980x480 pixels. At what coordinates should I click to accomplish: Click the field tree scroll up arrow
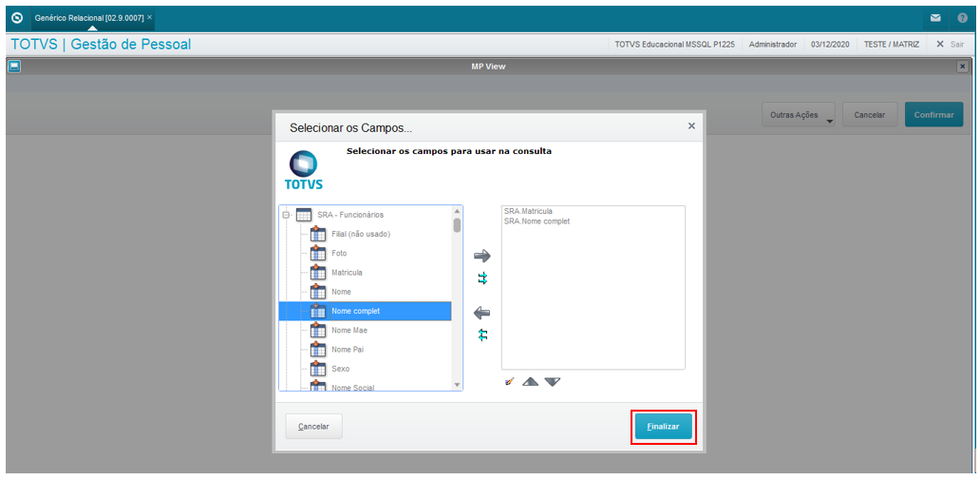[457, 211]
